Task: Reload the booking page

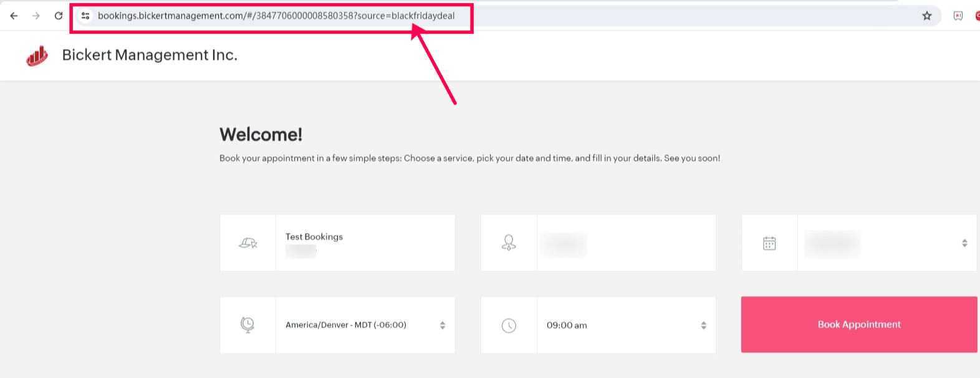Action: 59,16
